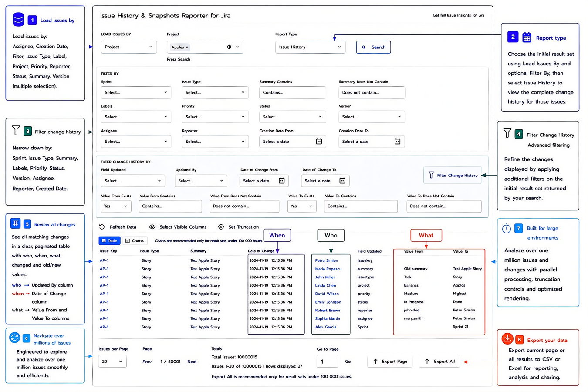Open Robert Brown user link
588x392 pixels.
point(328,310)
